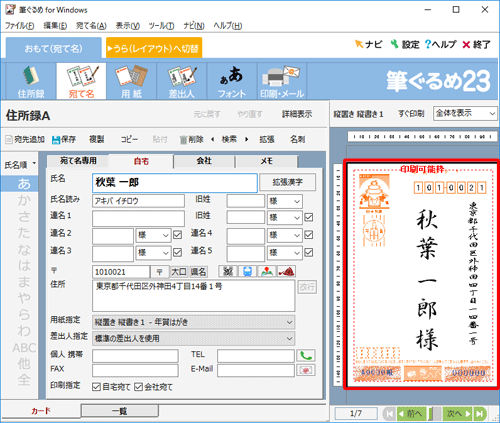Click the 県名 prefecture name button
This screenshot has width=500, height=423.
[x=198, y=272]
